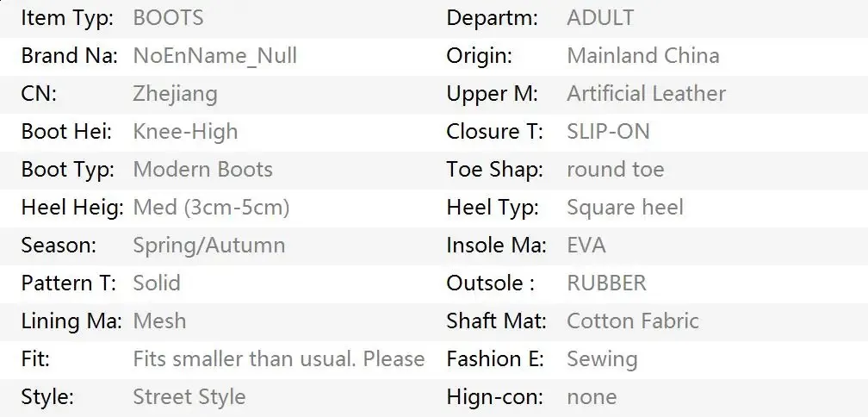The height and width of the screenshot is (417, 868).
Task: Select the Knee-High boot height value
Action: click(x=185, y=132)
